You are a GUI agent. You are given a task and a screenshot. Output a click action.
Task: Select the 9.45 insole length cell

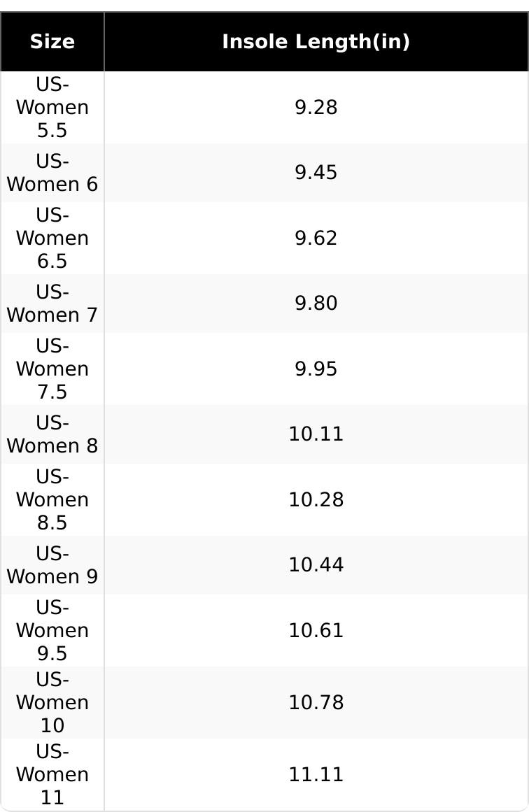pyautogui.click(x=316, y=173)
